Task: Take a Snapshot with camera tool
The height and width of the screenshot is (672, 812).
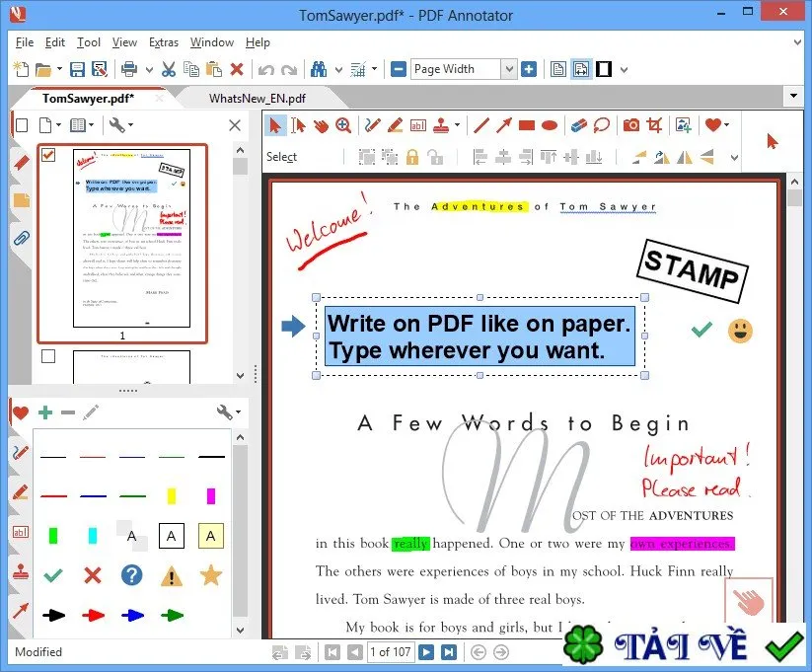Action: 630,125
